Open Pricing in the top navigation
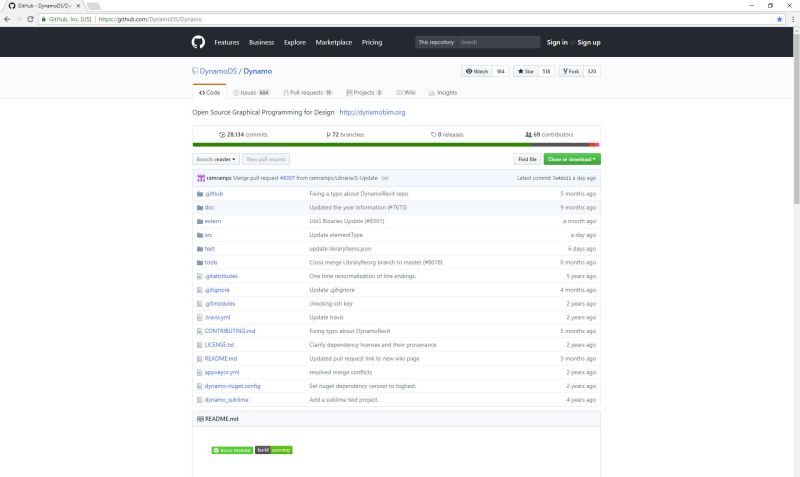 pos(372,42)
